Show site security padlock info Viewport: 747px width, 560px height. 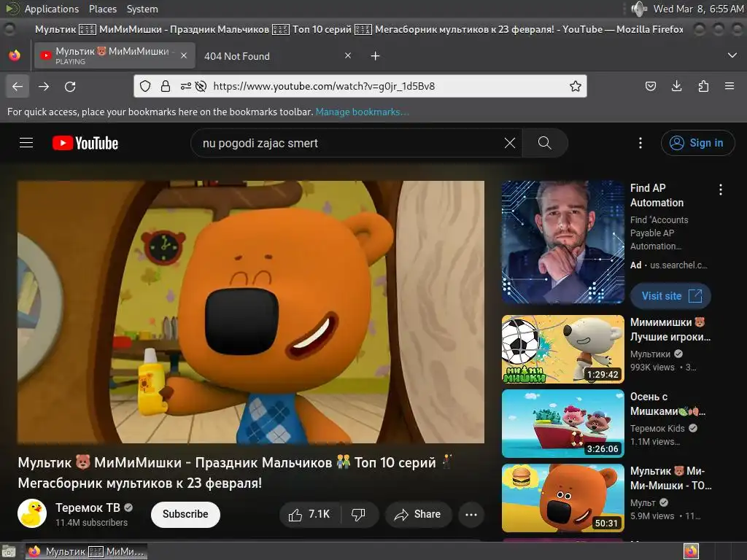[x=166, y=86]
